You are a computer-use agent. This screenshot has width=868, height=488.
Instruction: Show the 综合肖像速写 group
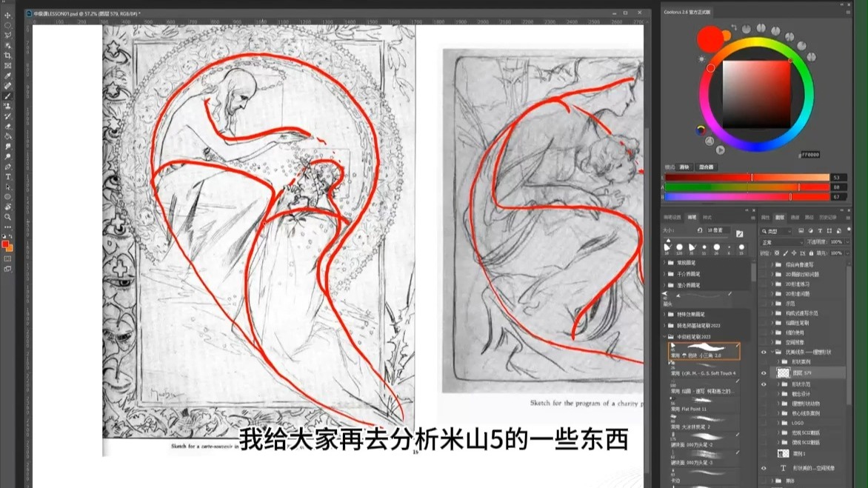click(x=764, y=265)
